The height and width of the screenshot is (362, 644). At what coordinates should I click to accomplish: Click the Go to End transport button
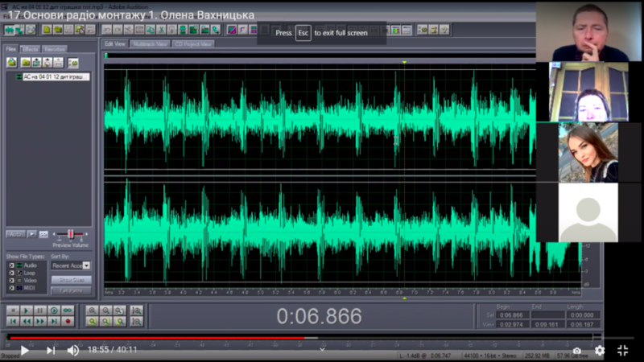tap(54, 321)
